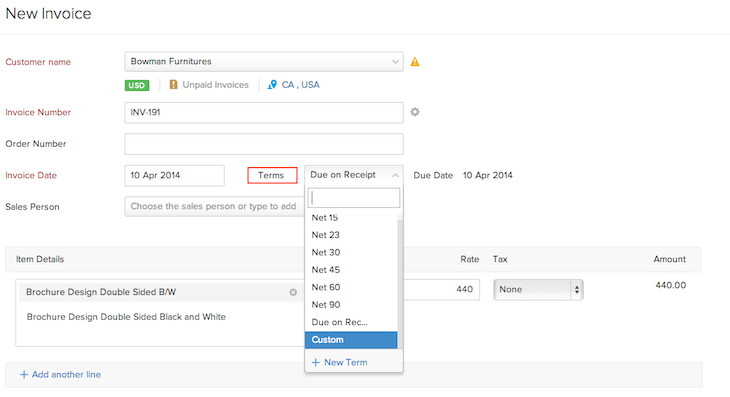
Task: Click the Due Date value 10 Apr 2014
Action: [487, 175]
